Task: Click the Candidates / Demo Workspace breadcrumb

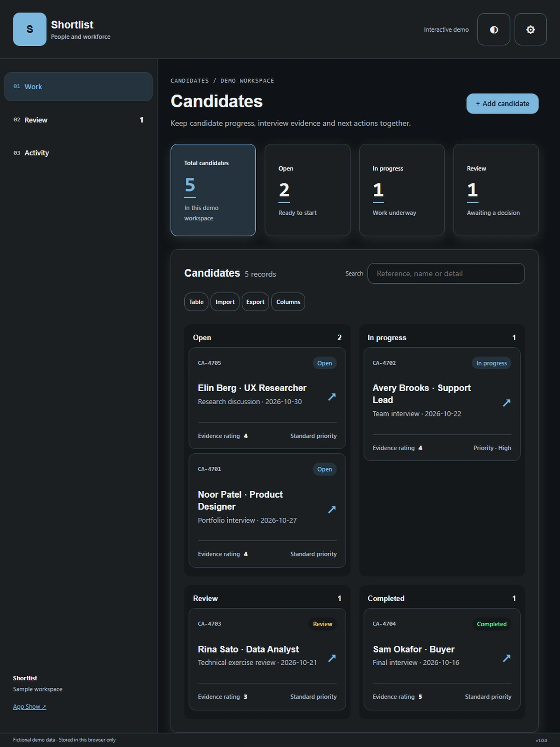Action: [222, 81]
